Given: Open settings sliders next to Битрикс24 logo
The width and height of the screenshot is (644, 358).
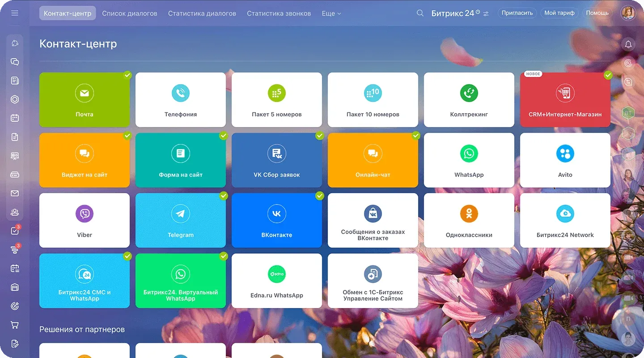Looking at the screenshot, I should (486, 13).
